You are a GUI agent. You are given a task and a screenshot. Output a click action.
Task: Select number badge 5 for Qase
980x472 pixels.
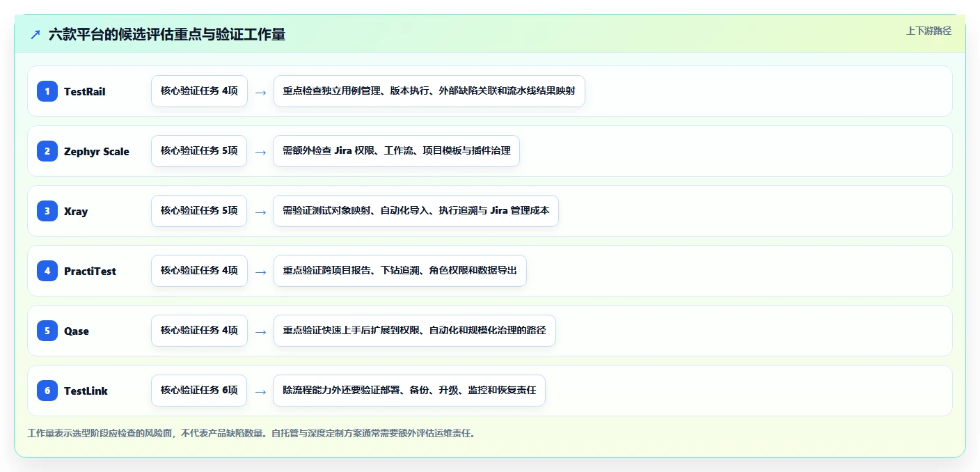(47, 331)
